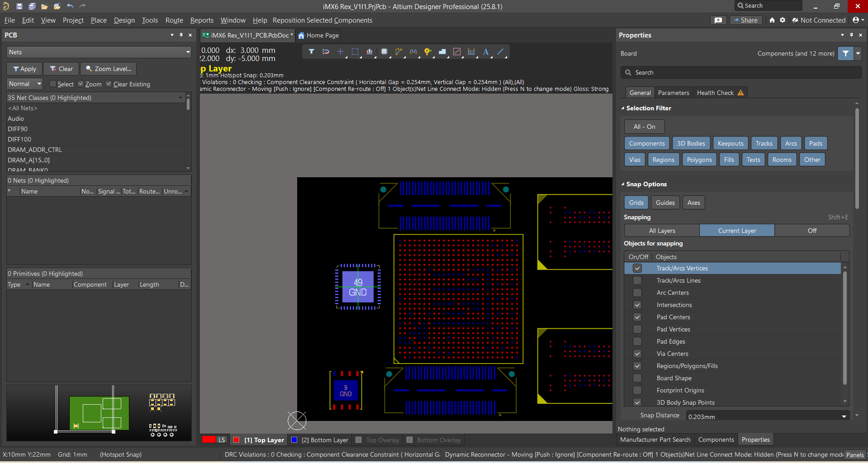Enable the Pad Vertices snapping checkbox
Viewport: 868px width, 463px height.
tap(637, 329)
